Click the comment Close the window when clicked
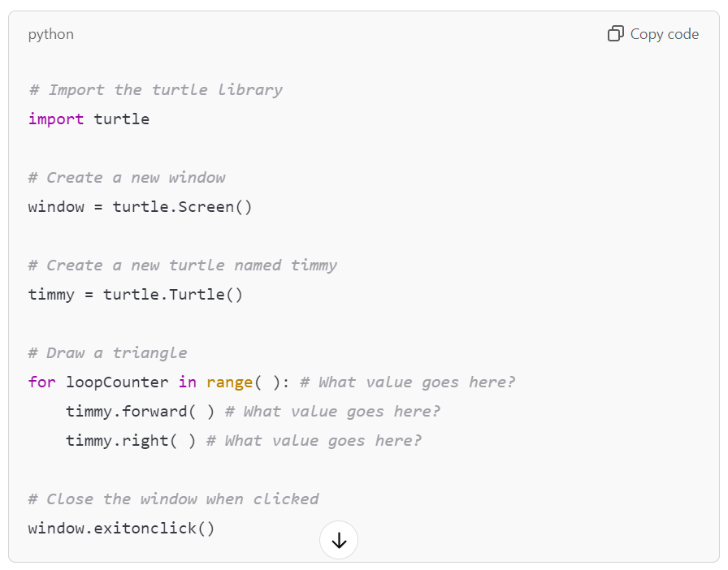The width and height of the screenshot is (728, 570). coord(172,499)
